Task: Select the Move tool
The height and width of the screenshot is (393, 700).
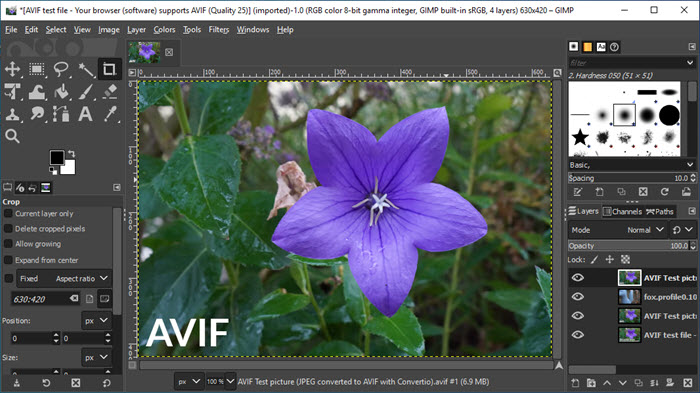Action: (x=12, y=69)
